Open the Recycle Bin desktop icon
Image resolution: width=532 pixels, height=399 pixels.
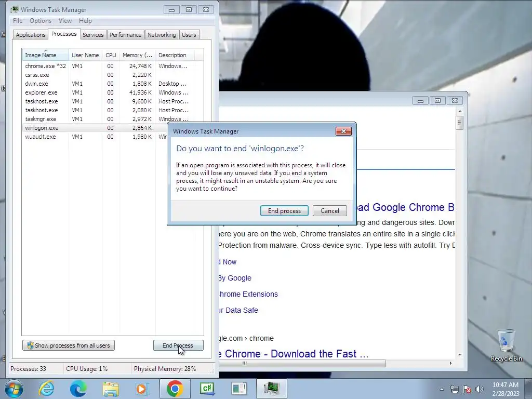[507, 345]
